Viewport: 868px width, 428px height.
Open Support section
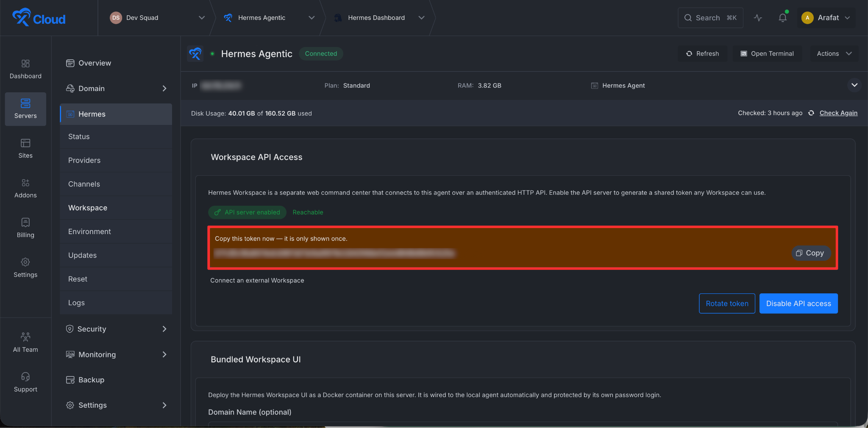[x=25, y=383]
